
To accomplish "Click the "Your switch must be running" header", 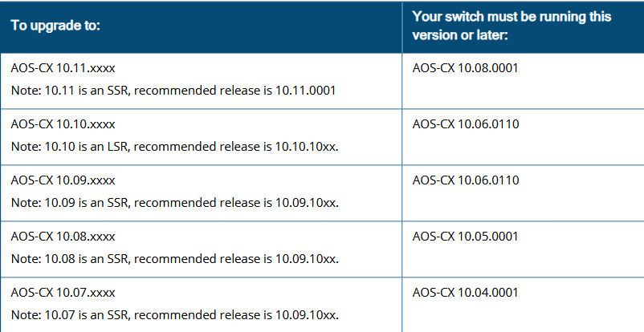I will (x=512, y=16).
